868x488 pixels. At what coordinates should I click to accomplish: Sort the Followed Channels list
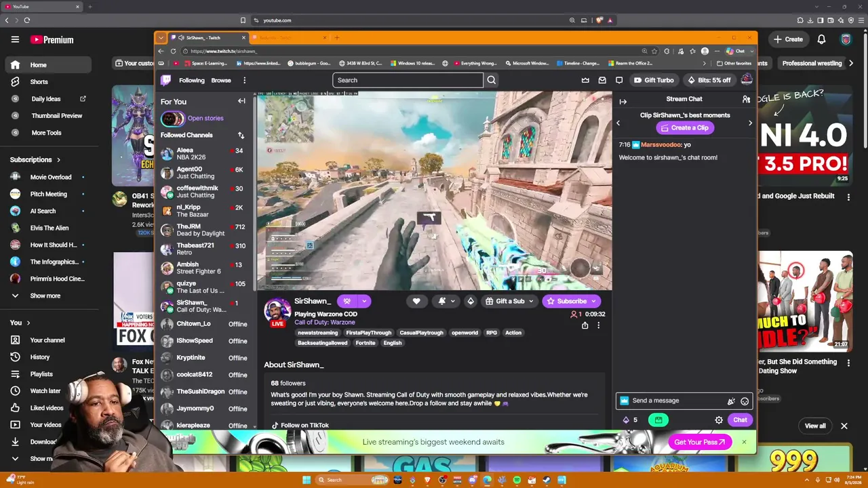[241, 136]
